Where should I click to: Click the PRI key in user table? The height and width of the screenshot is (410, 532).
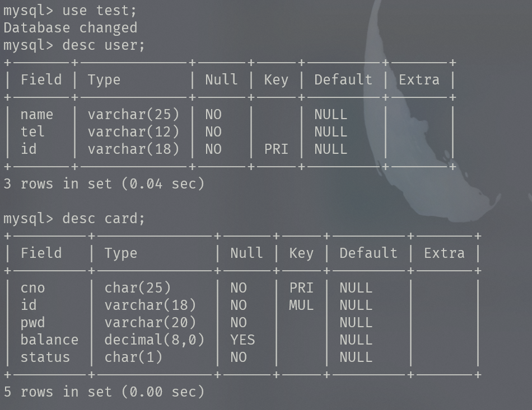point(276,149)
